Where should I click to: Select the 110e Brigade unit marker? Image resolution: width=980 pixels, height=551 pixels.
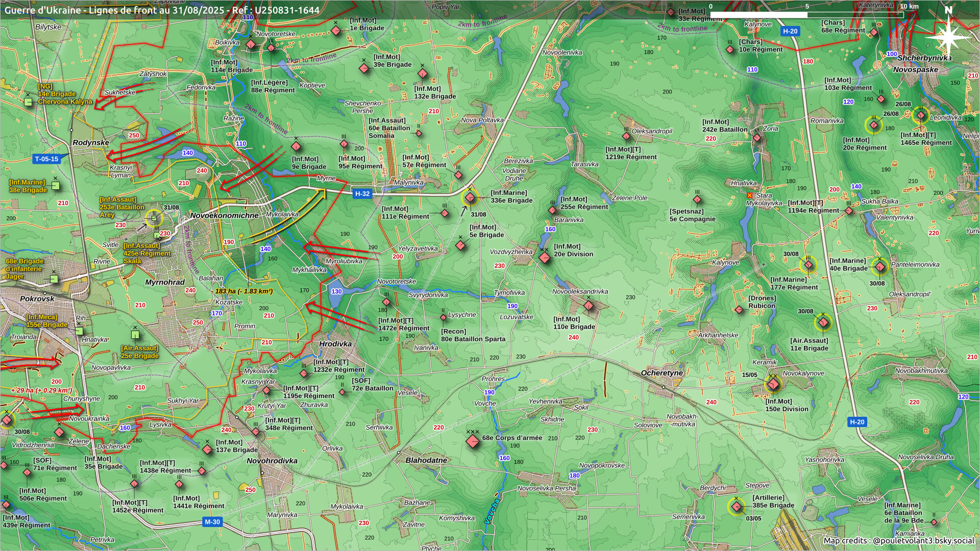(x=589, y=306)
